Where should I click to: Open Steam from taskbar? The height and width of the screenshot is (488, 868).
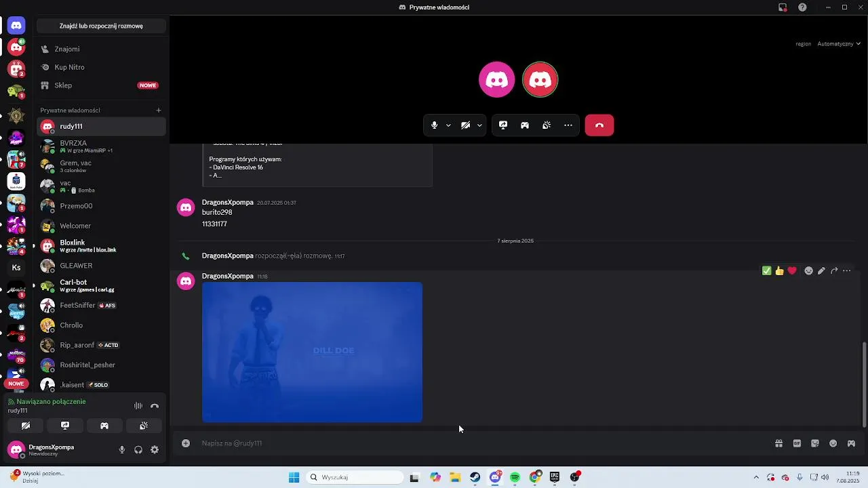click(475, 478)
